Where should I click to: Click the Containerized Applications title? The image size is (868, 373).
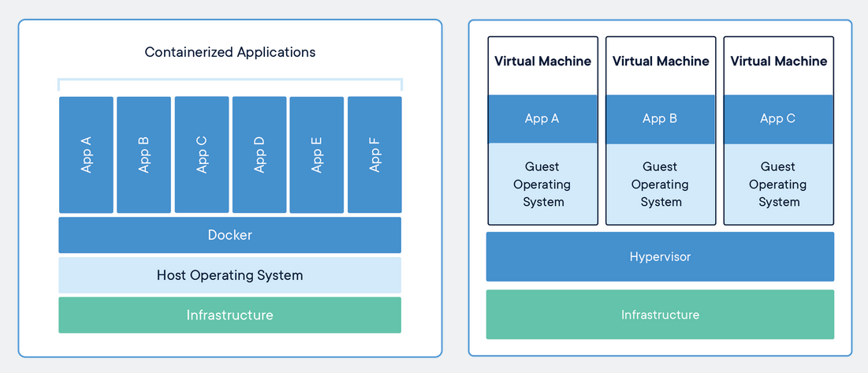click(x=229, y=53)
